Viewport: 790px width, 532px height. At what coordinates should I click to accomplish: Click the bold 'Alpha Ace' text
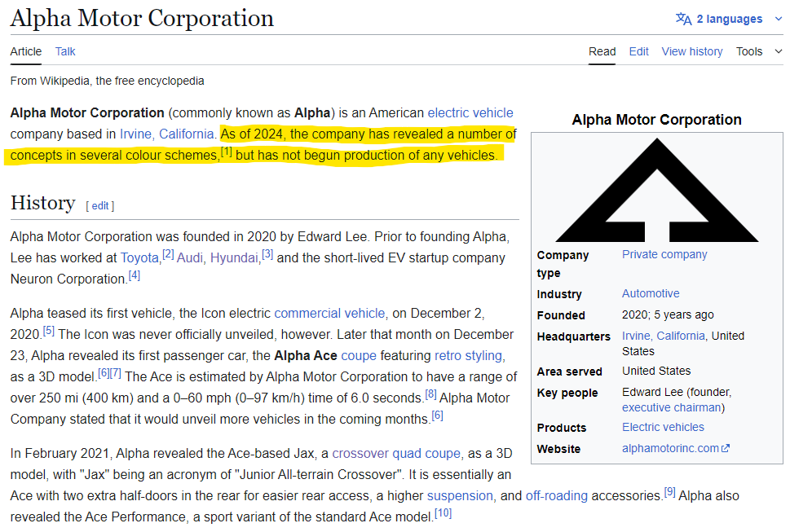pyautogui.click(x=305, y=355)
